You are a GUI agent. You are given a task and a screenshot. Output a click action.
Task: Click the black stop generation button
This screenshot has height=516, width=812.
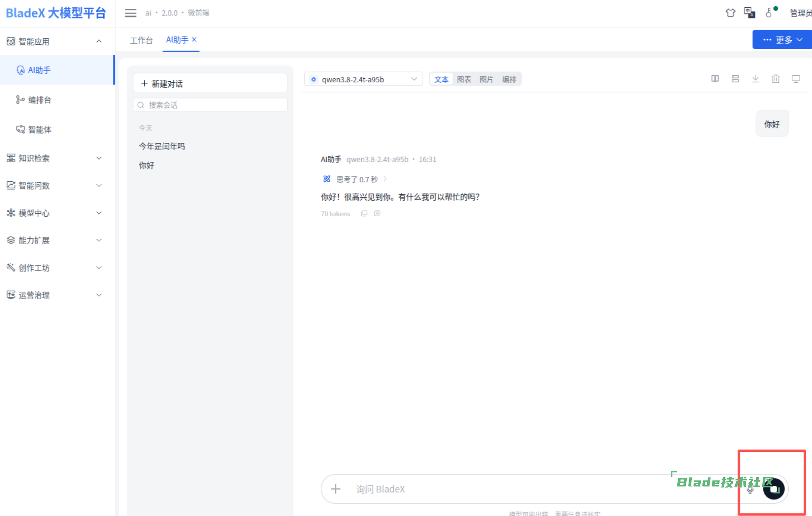[774, 489]
